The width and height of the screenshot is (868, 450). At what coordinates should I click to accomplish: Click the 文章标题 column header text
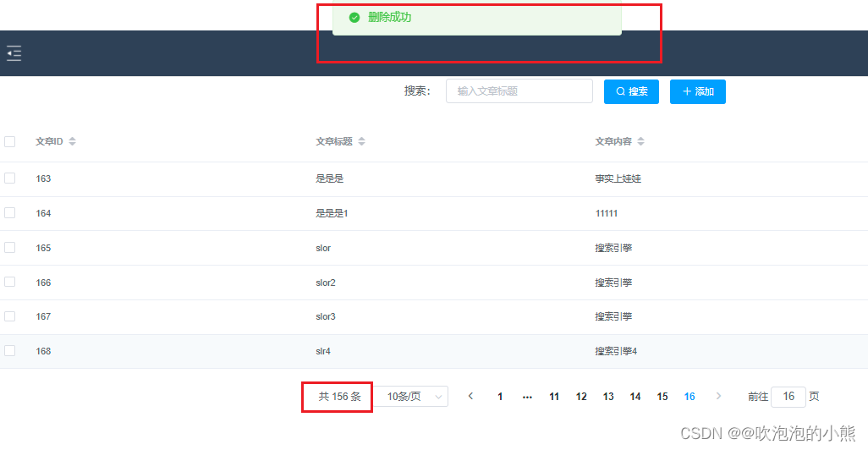tap(334, 142)
